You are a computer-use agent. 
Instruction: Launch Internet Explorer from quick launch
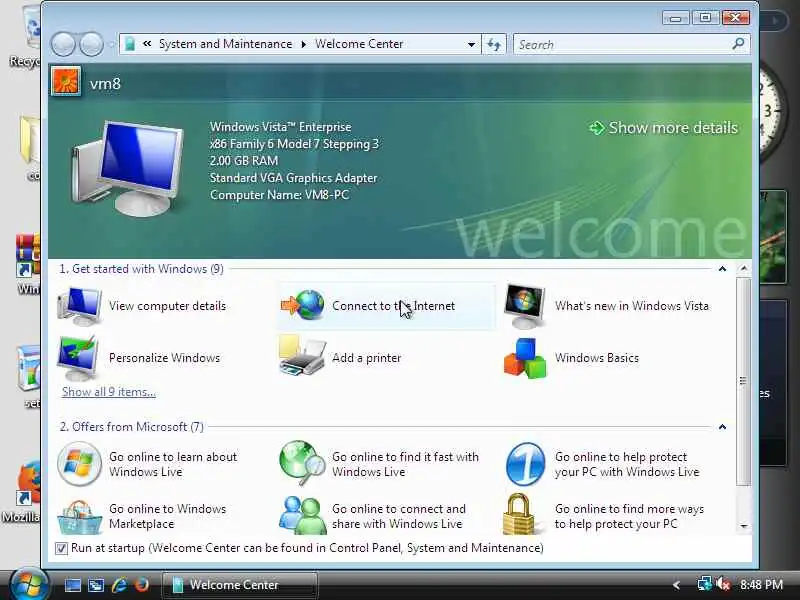[x=119, y=585]
